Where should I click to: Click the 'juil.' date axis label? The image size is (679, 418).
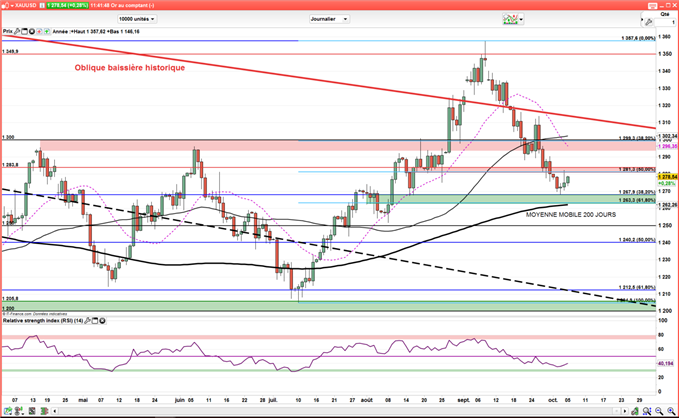pyautogui.click(x=273, y=400)
